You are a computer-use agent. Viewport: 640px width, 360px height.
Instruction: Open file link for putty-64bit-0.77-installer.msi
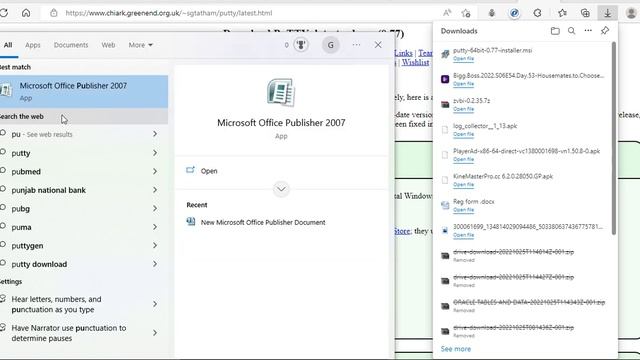pos(463,59)
